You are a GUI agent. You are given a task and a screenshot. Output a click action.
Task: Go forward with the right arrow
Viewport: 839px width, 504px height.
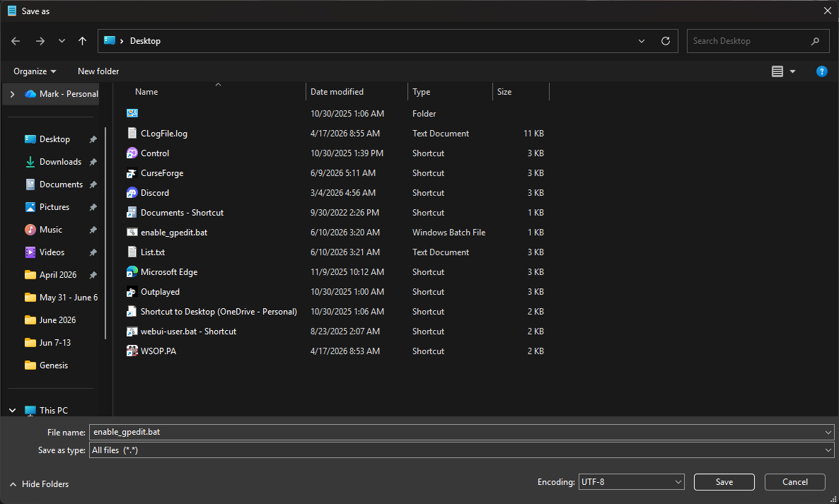point(40,41)
